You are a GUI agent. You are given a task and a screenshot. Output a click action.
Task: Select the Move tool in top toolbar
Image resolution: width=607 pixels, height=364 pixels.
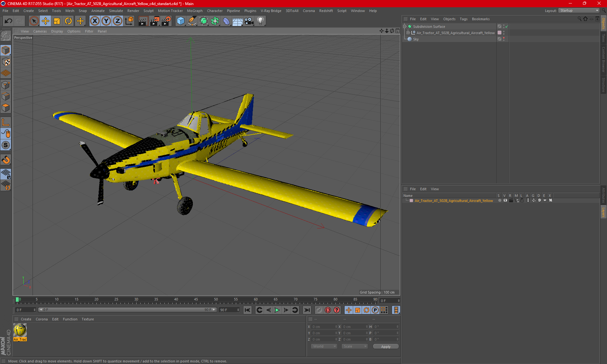pos(46,21)
